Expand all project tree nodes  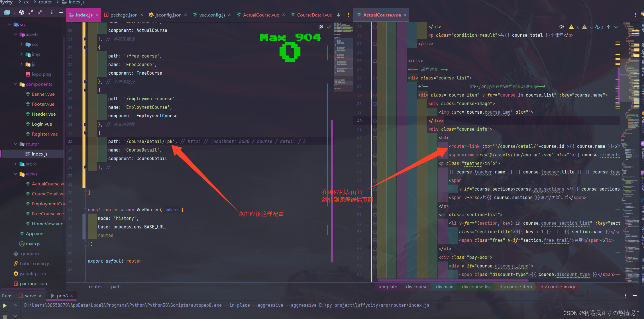coord(31,12)
